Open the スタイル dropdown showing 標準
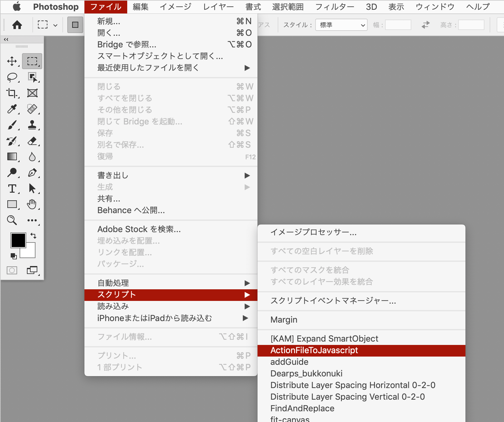This screenshot has height=422, width=504. [x=341, y=25]
